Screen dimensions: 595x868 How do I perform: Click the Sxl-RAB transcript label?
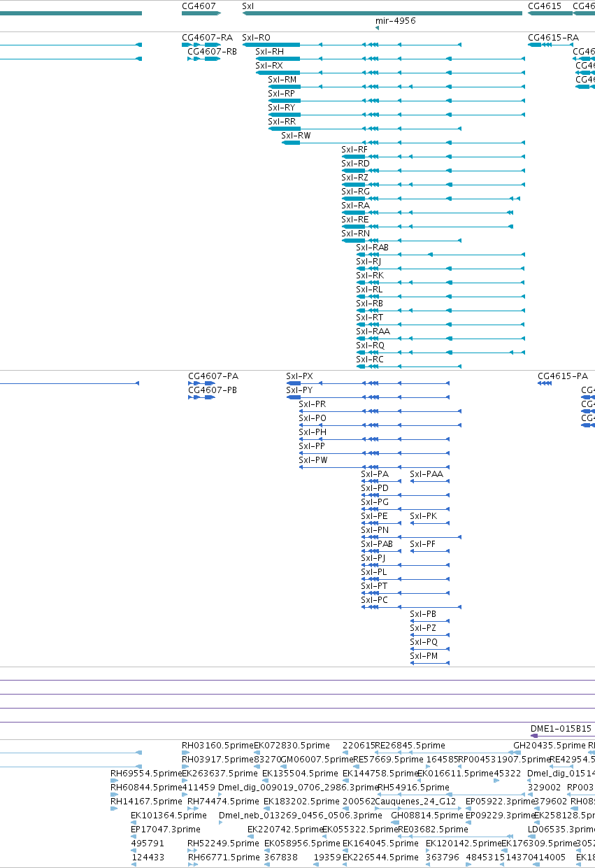click(x=372, y=248)
